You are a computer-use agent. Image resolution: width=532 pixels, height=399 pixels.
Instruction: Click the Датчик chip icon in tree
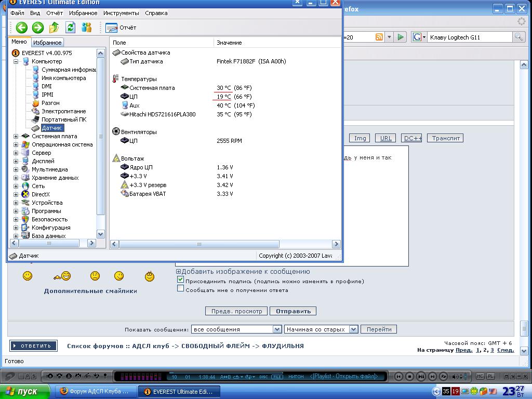click(36, 128)
